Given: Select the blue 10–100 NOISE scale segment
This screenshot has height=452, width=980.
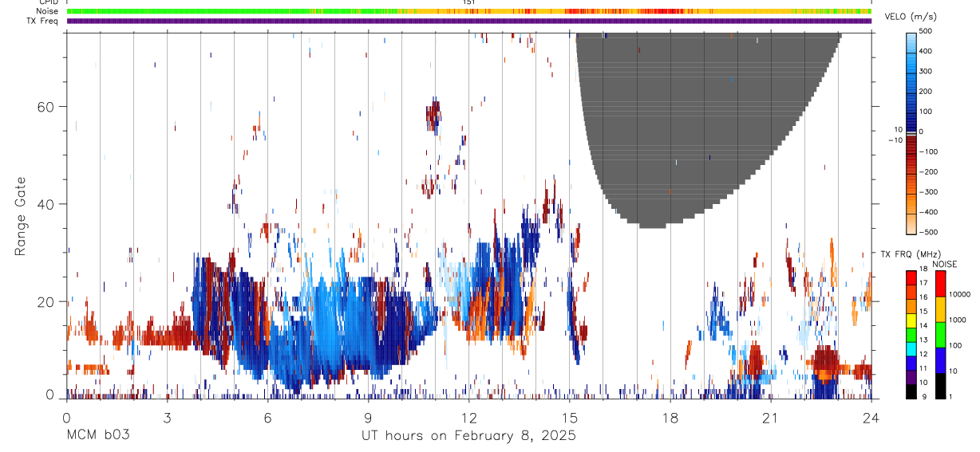Looking at the screenshot, I should point(940,359).
